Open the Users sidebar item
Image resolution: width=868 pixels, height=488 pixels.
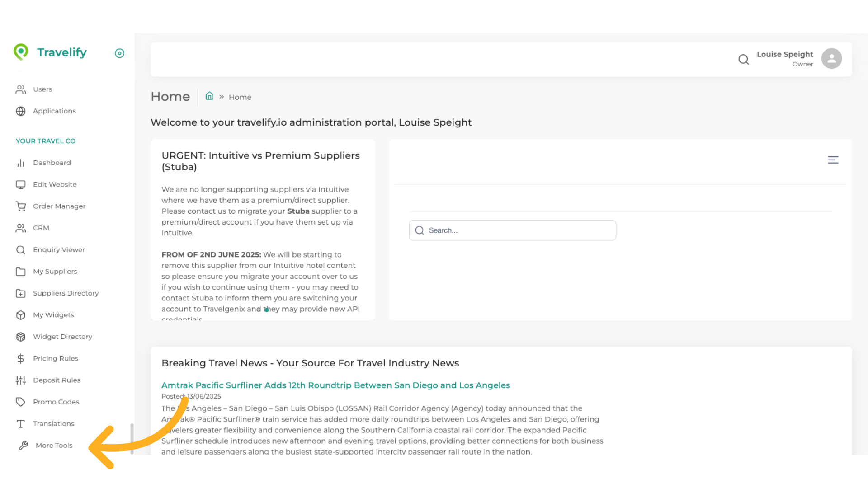click(42, 89)
